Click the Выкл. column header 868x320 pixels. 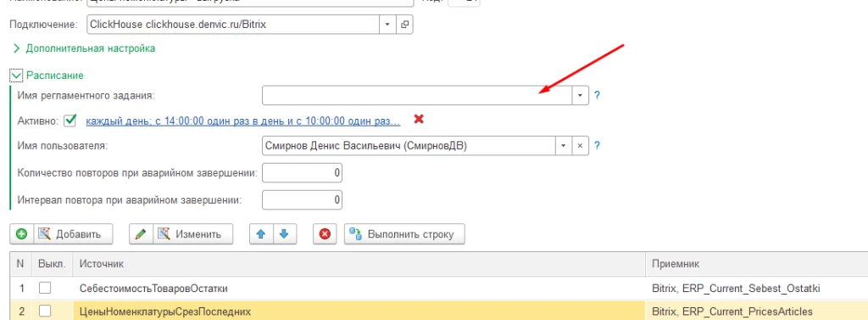(x=52, y=264)
